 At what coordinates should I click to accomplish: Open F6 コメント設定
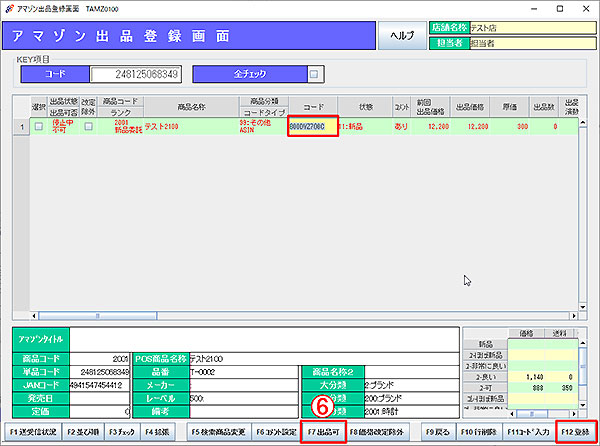coord(272,431)
